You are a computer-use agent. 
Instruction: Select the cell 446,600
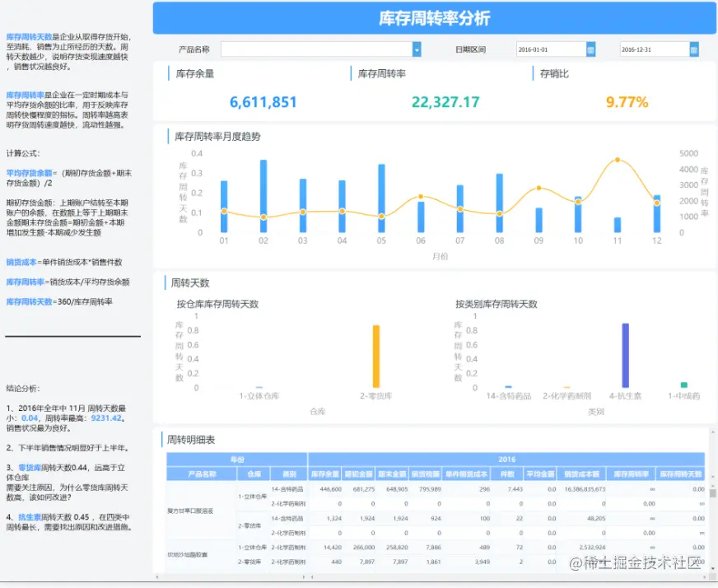[331, 489]
